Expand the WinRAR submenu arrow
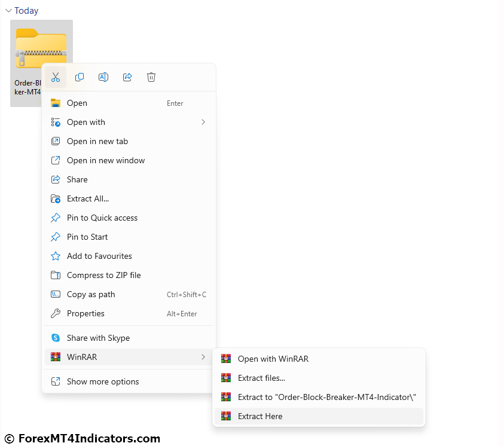Image resolution: width=504 pixels, height=446 pixels. click(203, 357)
